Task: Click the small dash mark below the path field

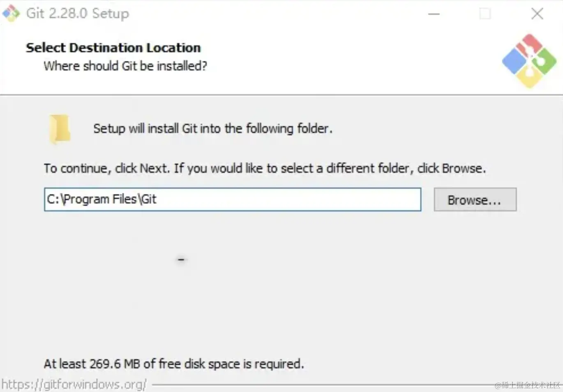Action: (x=181, y=260)
